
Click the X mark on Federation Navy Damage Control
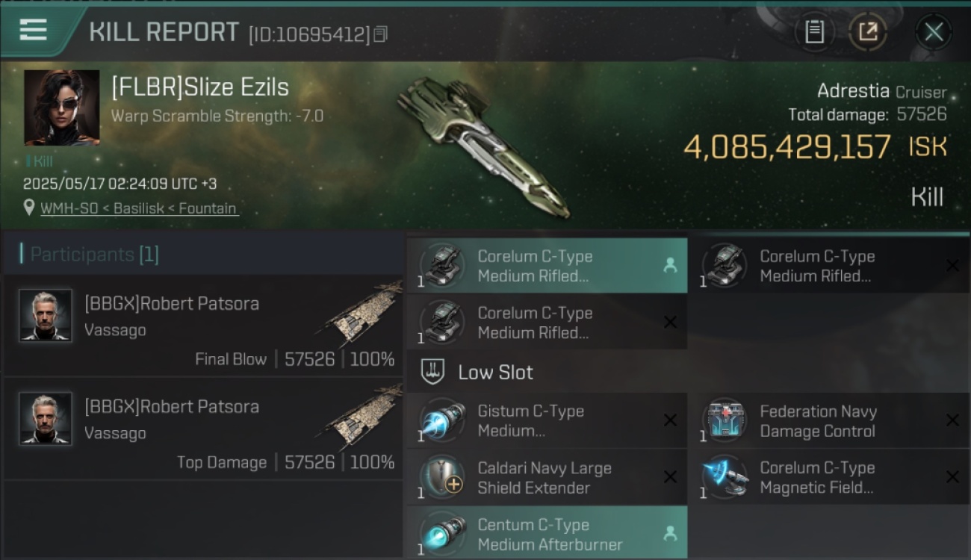coord(952,420)
